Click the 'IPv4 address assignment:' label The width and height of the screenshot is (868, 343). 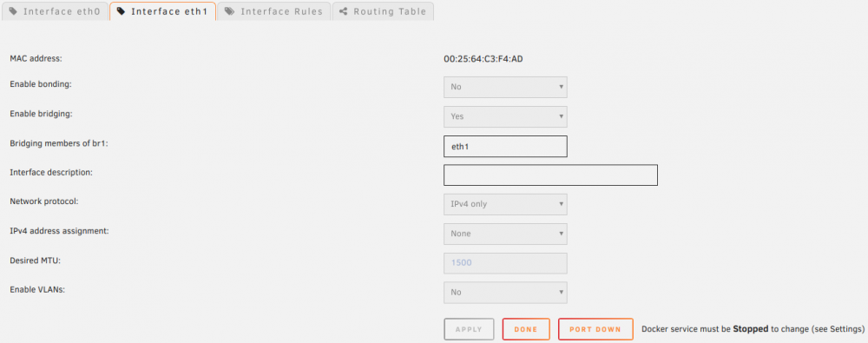point(59,230)
